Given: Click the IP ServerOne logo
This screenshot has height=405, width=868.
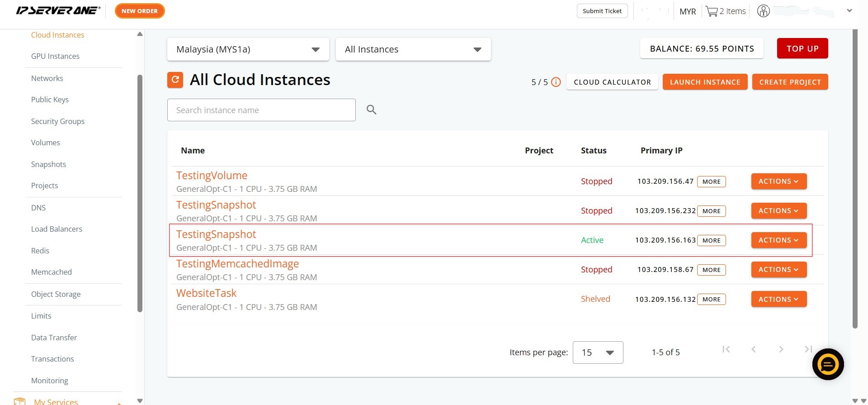Looking at the screenshot, I should click(58, 10).
